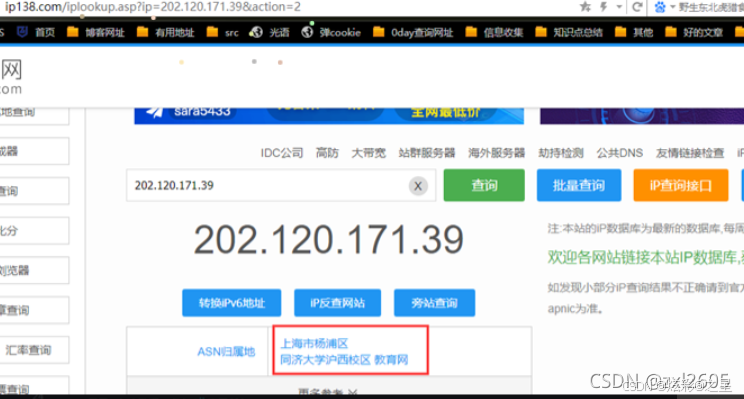
Task: Click the 同济大学沪西校区 教育网 result text
Action: click(x=344, y=360)
